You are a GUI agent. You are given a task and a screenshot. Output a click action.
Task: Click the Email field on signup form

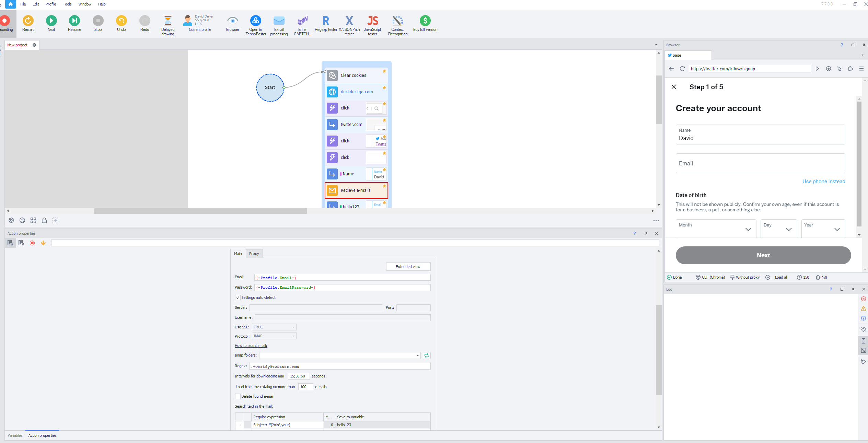tap(760, 163)
